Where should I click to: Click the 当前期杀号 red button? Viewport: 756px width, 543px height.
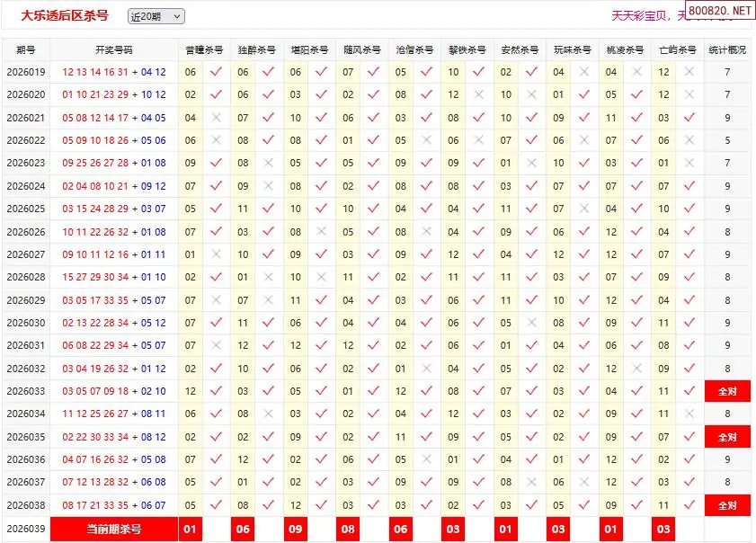pyautogui.click(x=113, y=530)
